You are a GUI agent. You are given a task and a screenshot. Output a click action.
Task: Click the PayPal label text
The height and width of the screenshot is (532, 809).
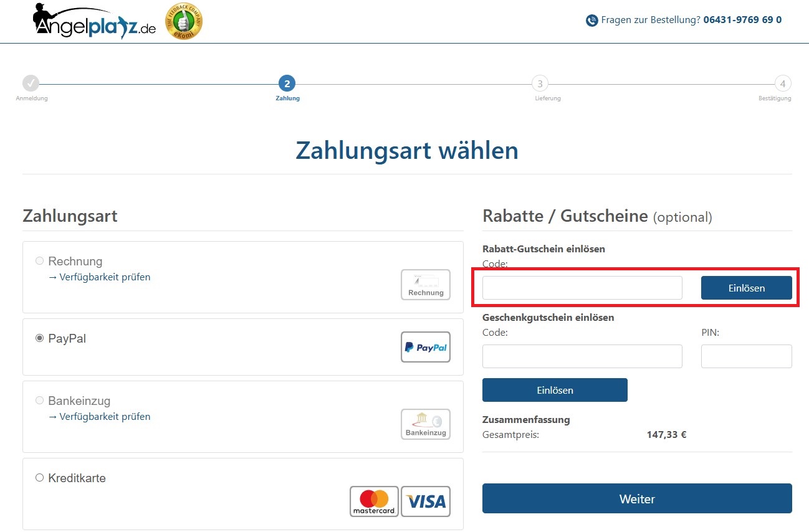67,339
